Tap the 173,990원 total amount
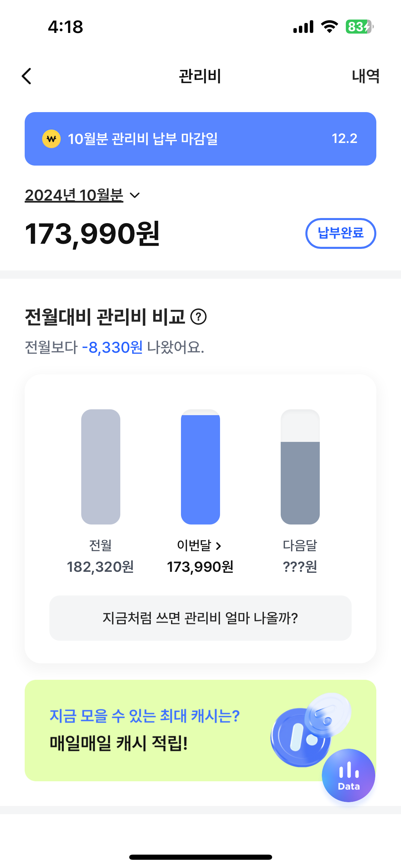The image size is (401, 868). pyautogui.click(x=93, y=234)
